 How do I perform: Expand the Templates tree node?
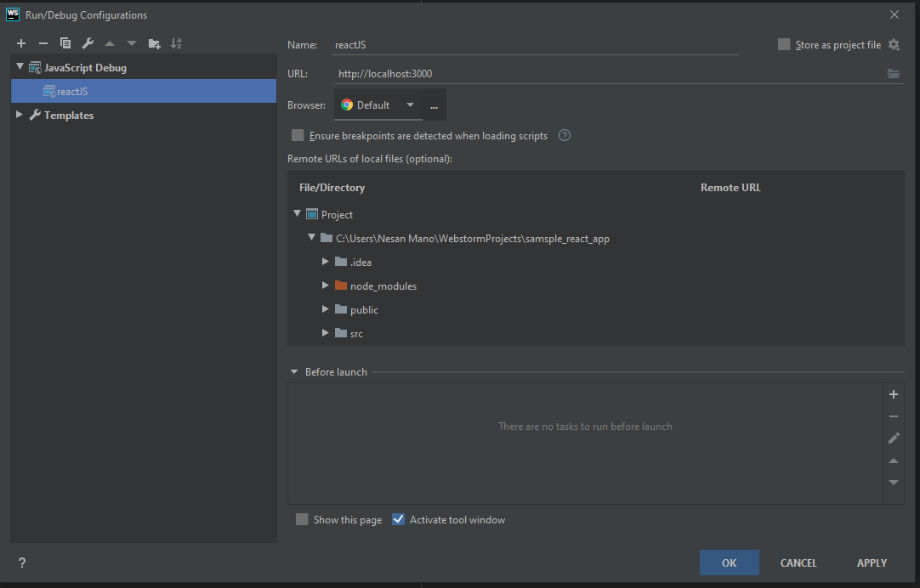[x=20, y=115]
